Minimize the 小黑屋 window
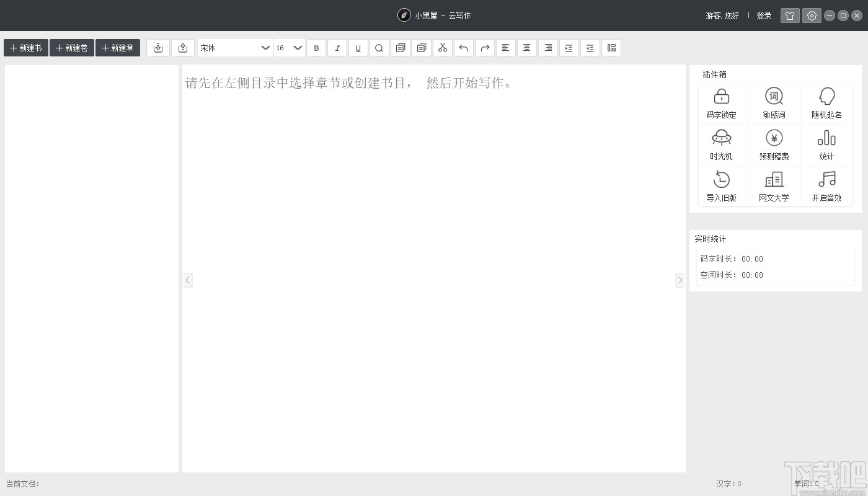Image resolution: width=868 pixels, height=496 pixels. 830,15
